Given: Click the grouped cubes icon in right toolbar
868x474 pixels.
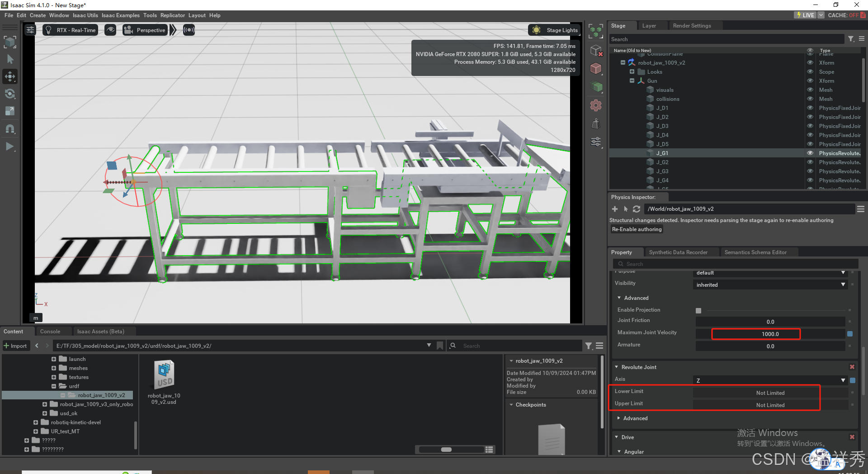Looking at the screenshot, I should [596, 32].
